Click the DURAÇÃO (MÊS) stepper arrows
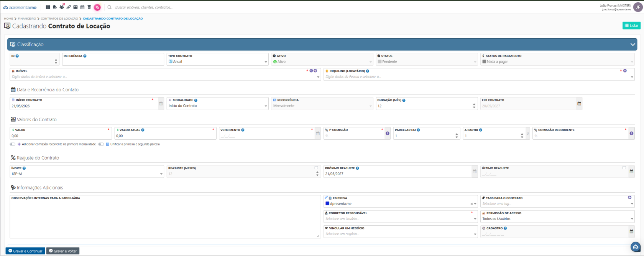Viewport: 644px width, 256px height. 474,106
